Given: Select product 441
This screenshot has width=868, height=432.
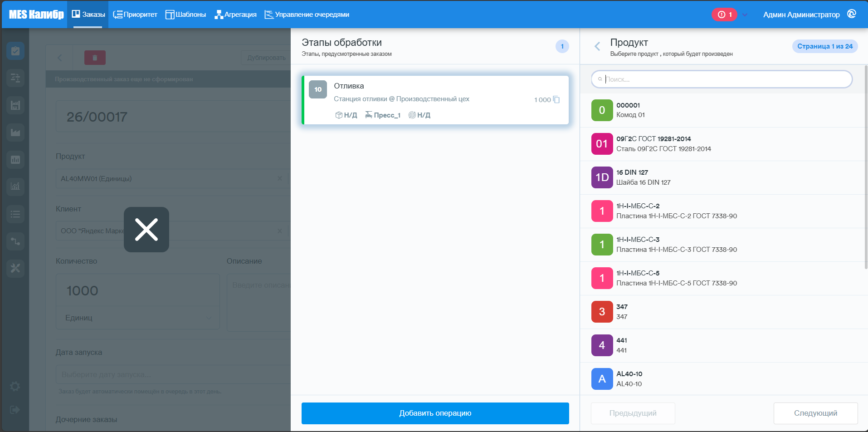Looking at the screenshot, I should pyautogui.click(x=723, y=345).
